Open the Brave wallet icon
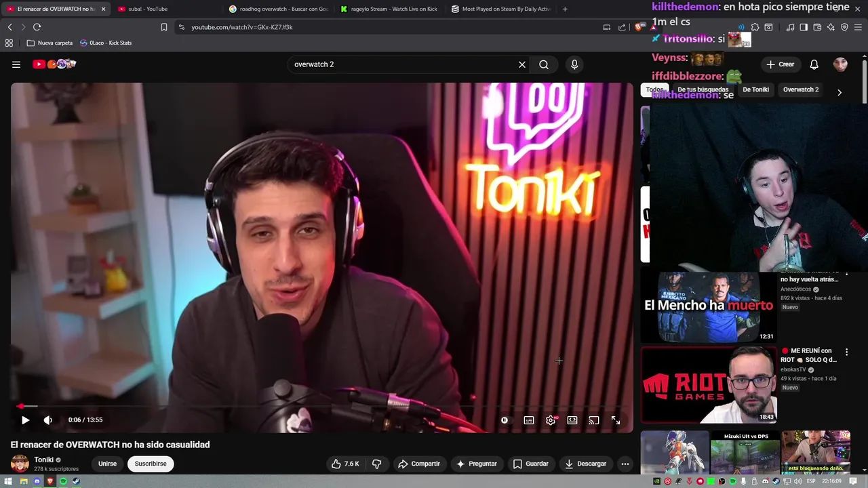Viewport: 868px width, 488px height. pos(817,27)
